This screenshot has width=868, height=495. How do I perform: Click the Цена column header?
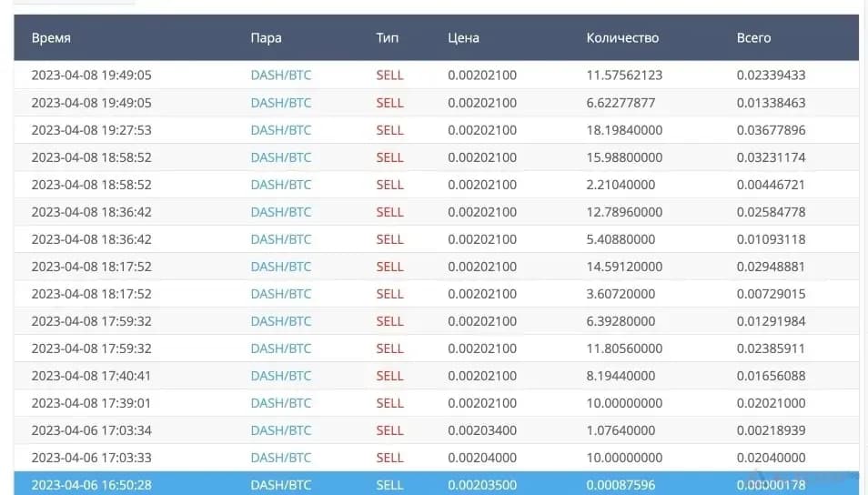[463, 38]
